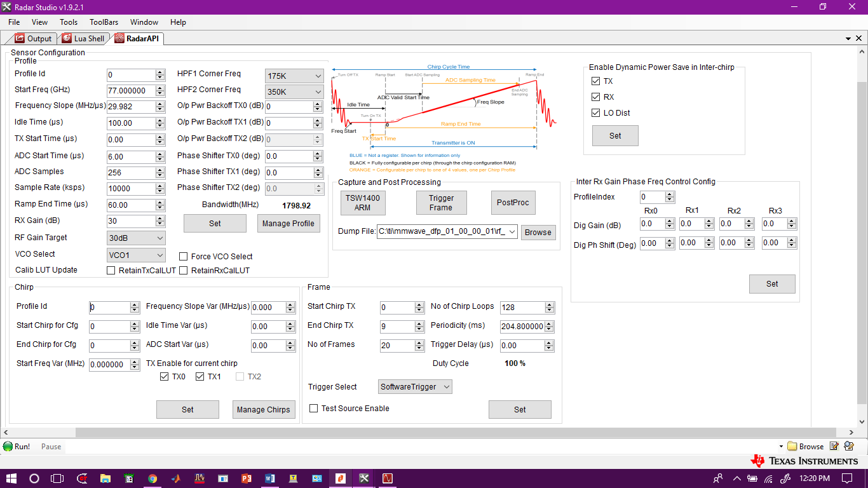The width and height of the screenshot is (868, 488).
Task: Click the Radar Studio icon in title bar
Action: point(6,6)
